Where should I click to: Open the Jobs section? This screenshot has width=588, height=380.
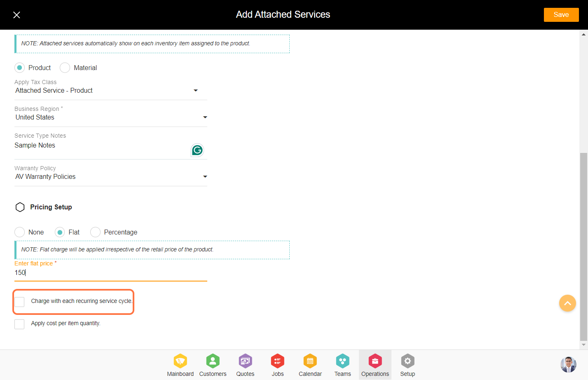tap(278, 365)
